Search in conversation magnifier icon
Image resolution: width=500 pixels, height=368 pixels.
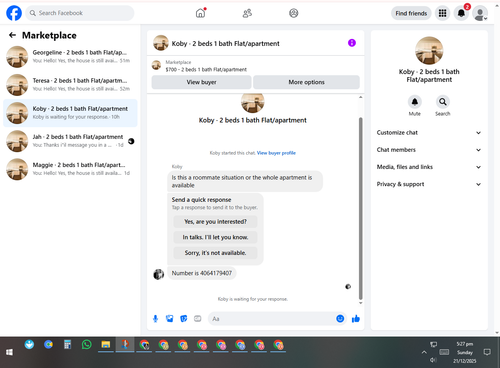[x=443, y=102]
